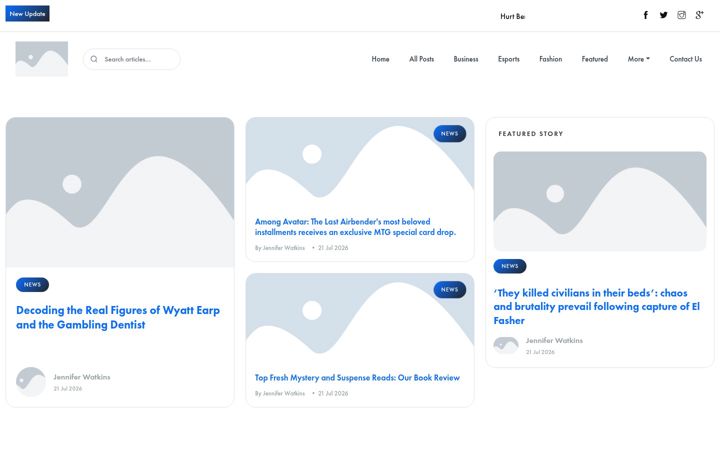
Task: Open the Fashion menu item
Action: [x=551, y=59]
